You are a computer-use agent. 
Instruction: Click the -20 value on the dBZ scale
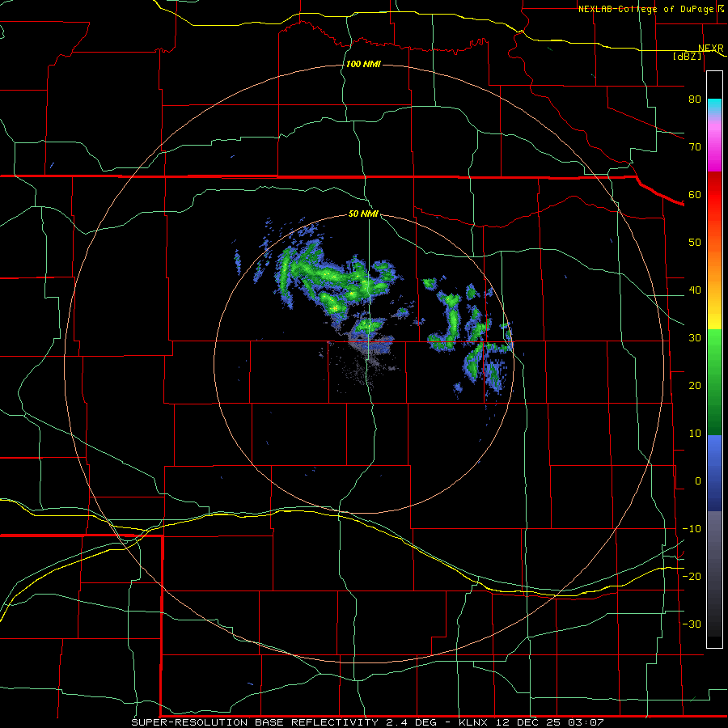tap(692, 577)
